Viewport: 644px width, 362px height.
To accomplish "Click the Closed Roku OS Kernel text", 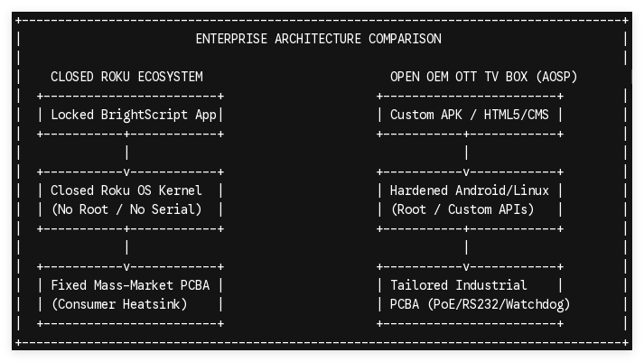I will tap(126, 190).
